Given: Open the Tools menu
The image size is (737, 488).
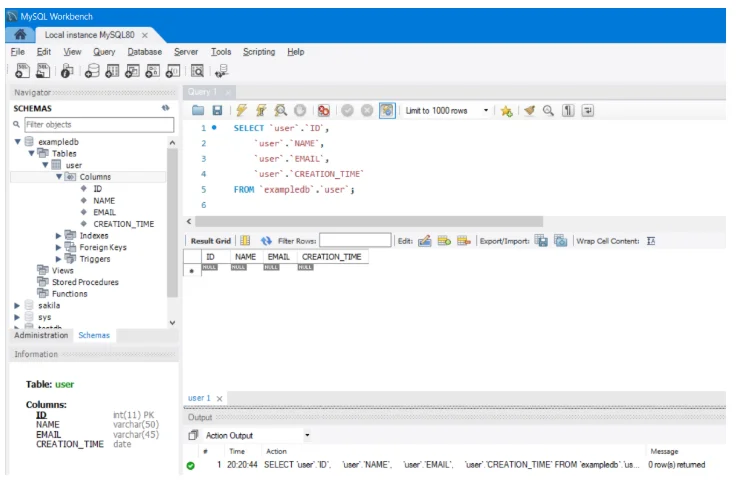Looking at the screenshot, I should pos(221,52).
